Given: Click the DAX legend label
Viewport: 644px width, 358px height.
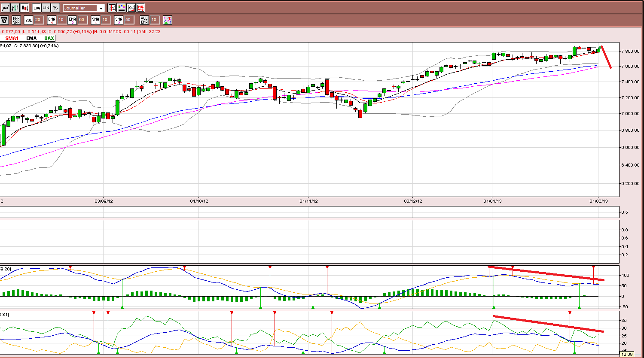Looking at the screenshot, I should click(49, 38).
